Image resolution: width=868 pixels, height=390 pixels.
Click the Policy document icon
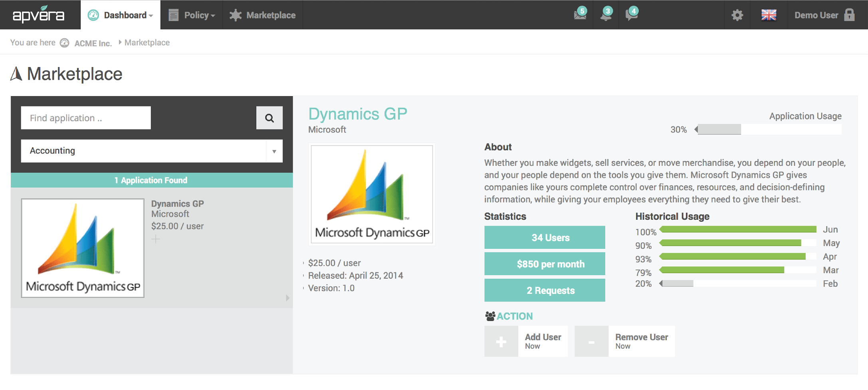pyautogui.click(x=173, y=15)
